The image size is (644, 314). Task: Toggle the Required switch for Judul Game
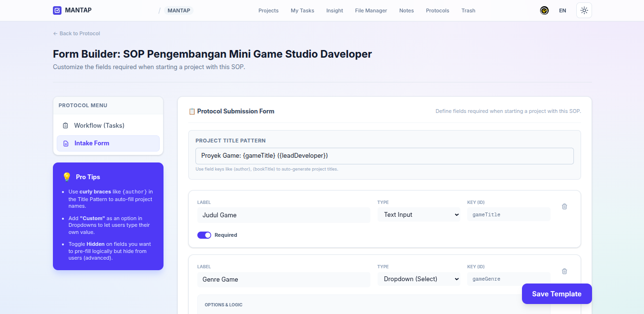[204, 235]
